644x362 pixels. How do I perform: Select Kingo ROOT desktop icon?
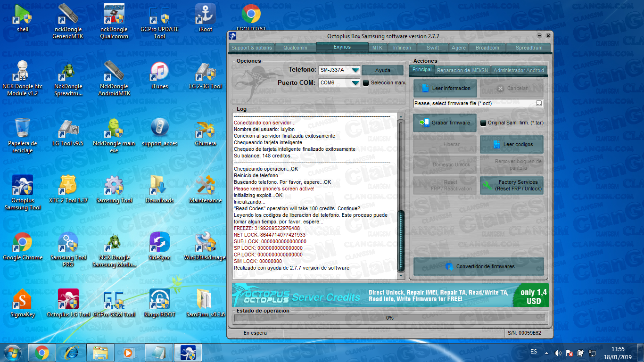pyautogui.click(x=159, y=304)
